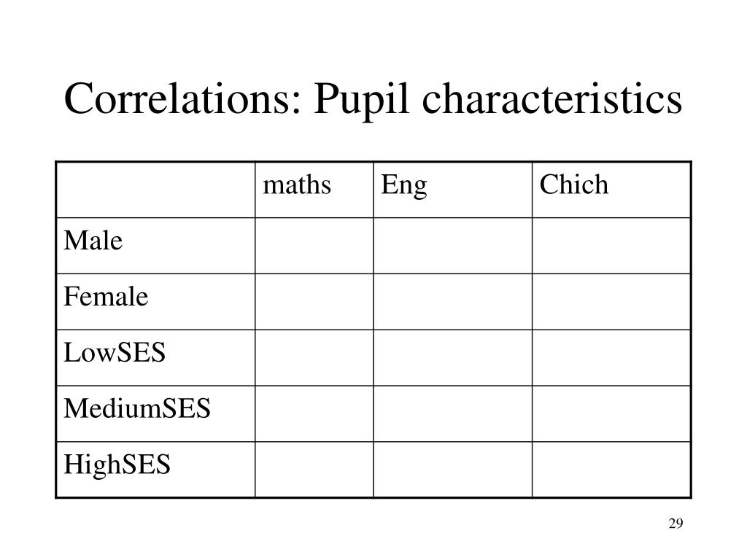Select the Eng column header cell

tap(452, 190)
